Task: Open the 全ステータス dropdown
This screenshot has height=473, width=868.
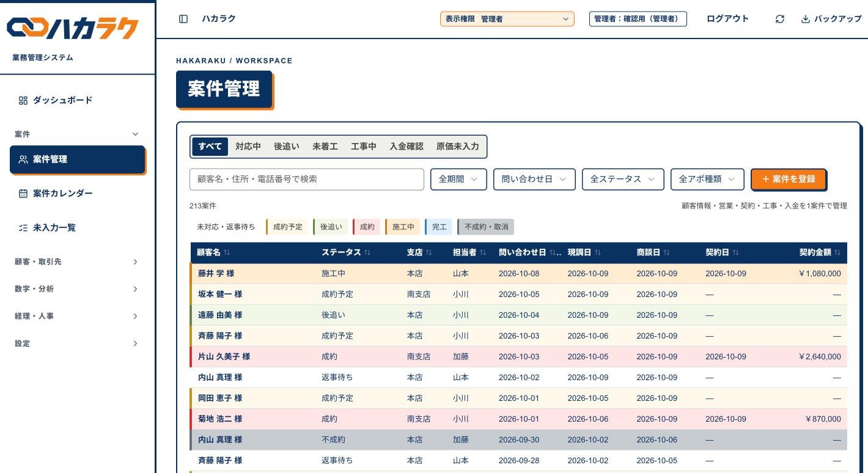Action: click(623, 179)
